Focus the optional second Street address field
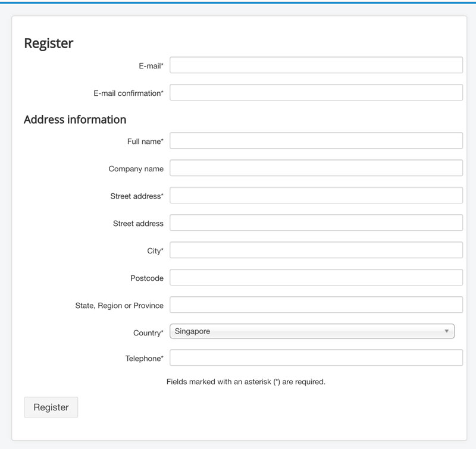The height and width of the screenshot is (449, 476). pos(316,223)
